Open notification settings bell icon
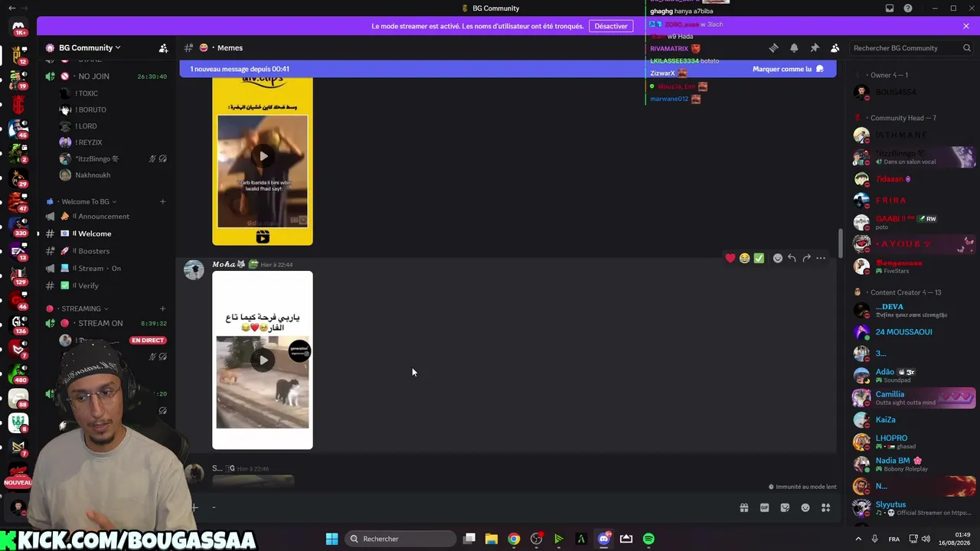 [794, 47]
